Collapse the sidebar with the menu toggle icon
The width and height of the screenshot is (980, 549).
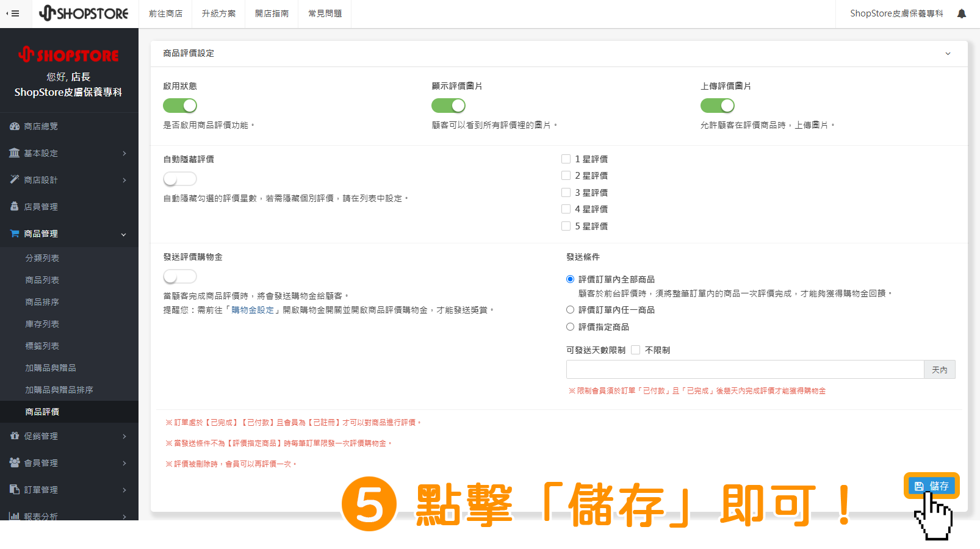click(x=12, y=13)
